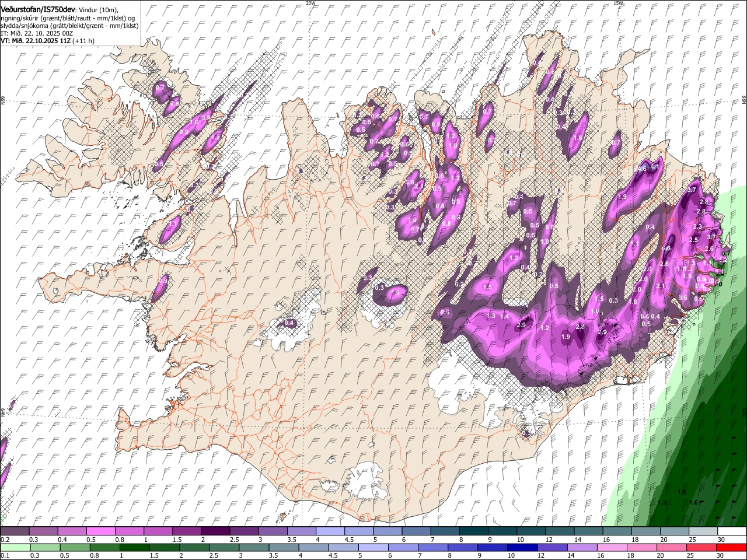This screenshot has height=560, width=747.
Task: Click the 'rigning/skúrir' description line
Action: point(67,18)
